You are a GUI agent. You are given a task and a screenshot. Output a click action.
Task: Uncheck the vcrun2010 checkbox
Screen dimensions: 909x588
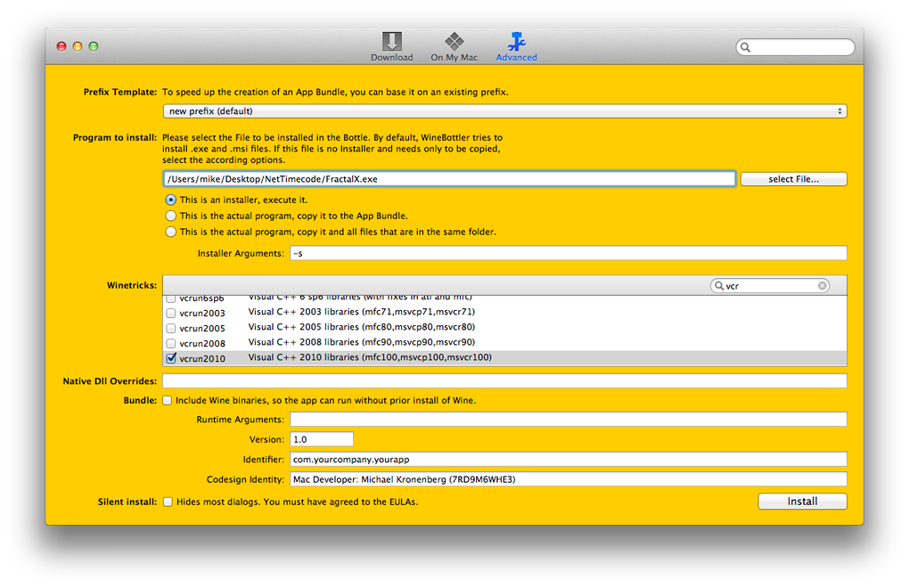click(x=171, y=358)
